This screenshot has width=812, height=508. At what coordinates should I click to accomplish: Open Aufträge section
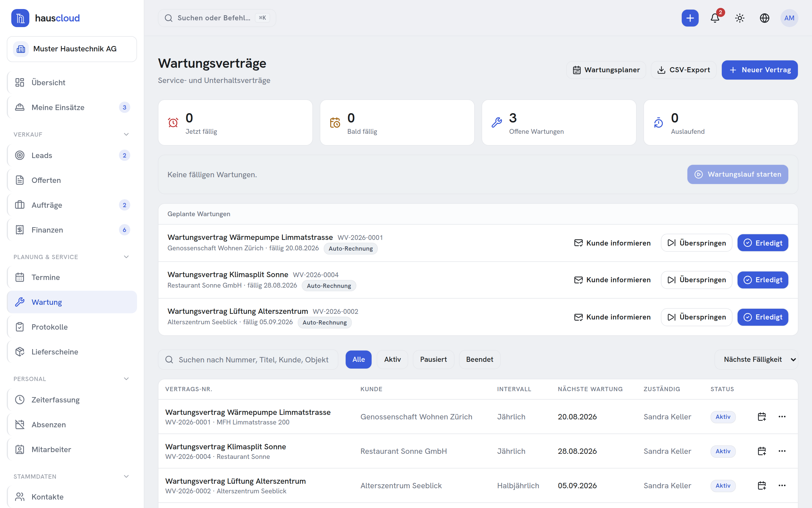[x=72, y=205]
